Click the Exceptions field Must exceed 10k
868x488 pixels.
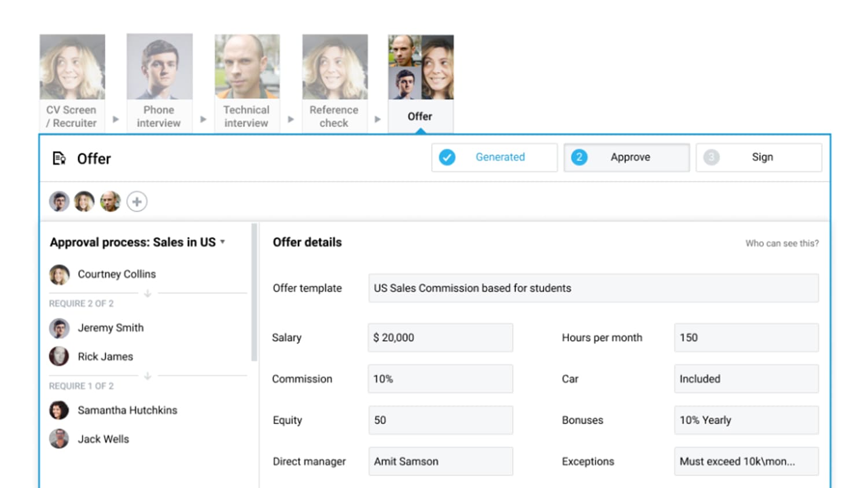746,461
